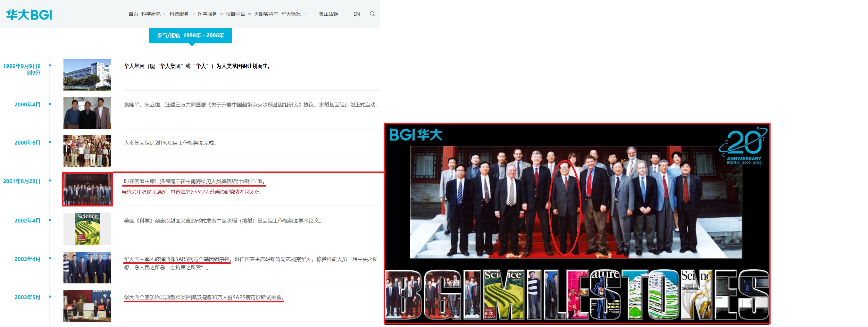
Task: Open the Science rice cover thumbnail
Action: [x=87, y=229]
